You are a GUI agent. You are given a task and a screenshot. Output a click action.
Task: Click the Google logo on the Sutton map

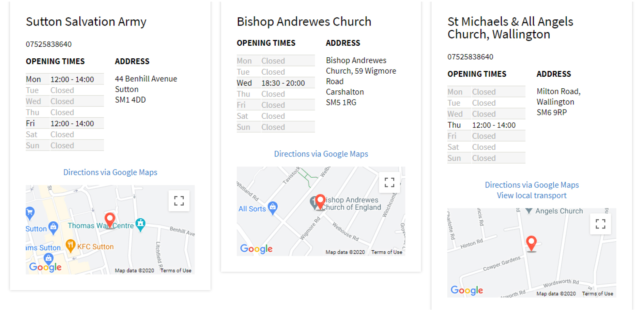[x=45, y=267]
